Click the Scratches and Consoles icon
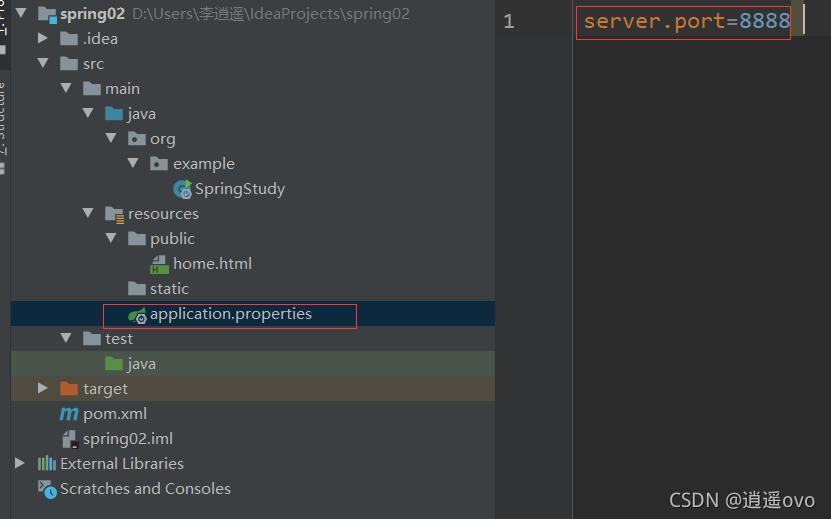The image size is (831, 519). pos(47,489)
